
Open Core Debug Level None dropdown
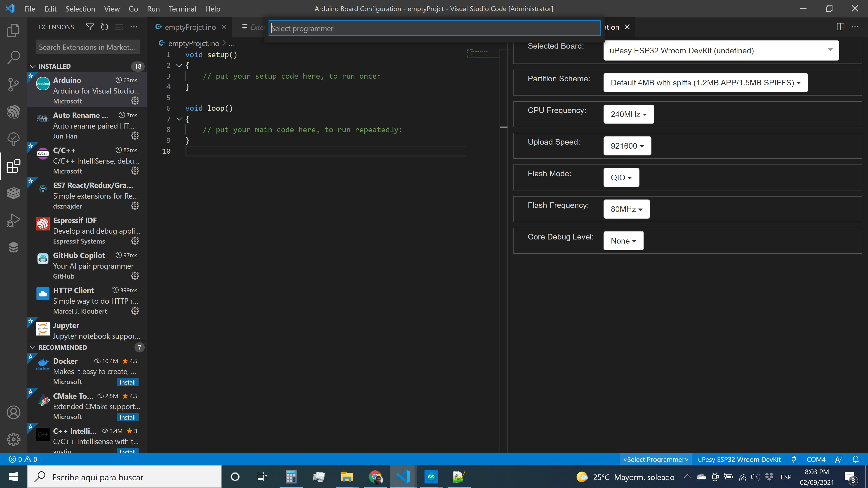623,241
